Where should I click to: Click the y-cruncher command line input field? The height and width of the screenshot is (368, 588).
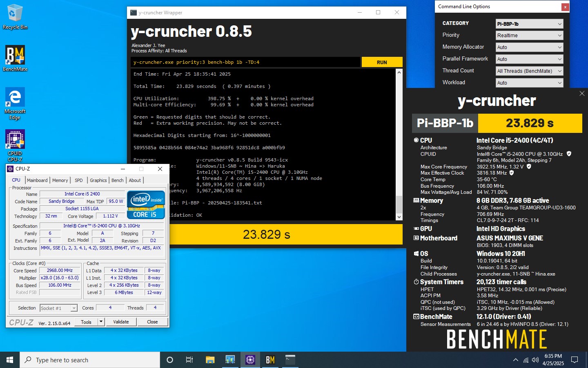(245, 62)
